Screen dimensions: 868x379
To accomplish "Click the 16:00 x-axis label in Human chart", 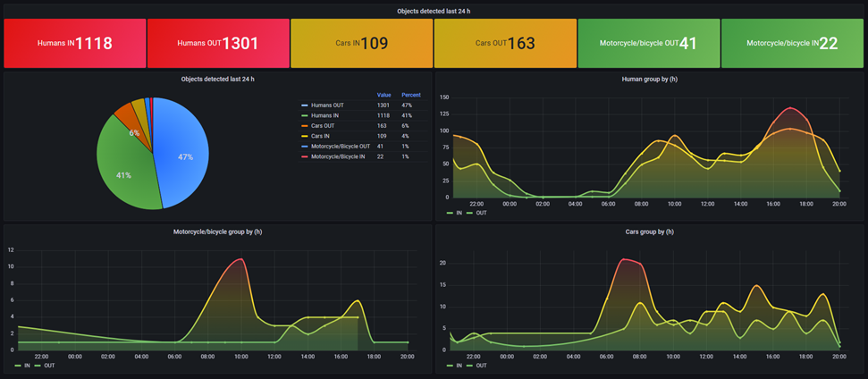I will click(x=774, y=204).
